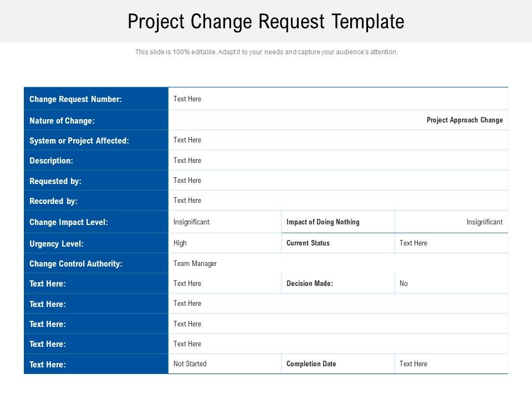This screenshot has width=532, height=399.
Task: Select Insignificant beside Change Impact Level
Action: (191, 222)
